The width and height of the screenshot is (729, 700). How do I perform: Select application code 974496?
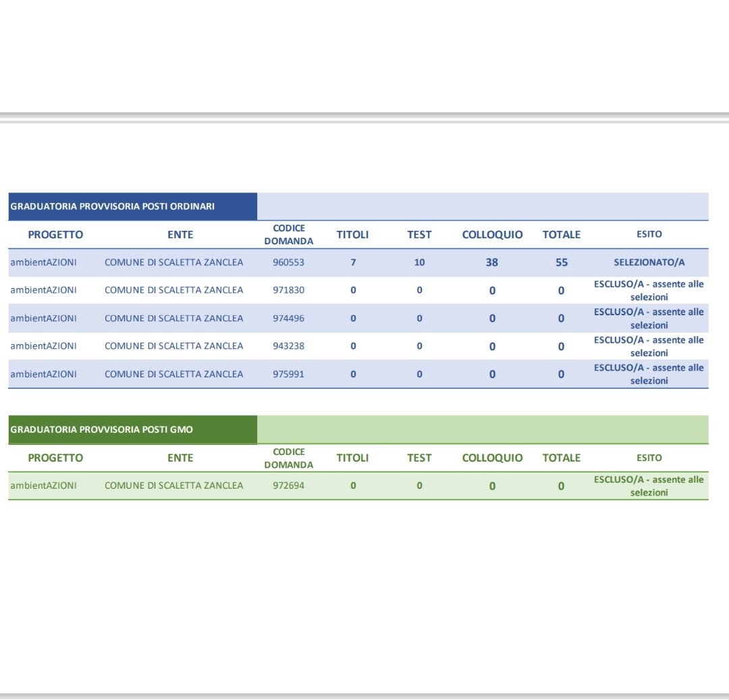(288, 318)
